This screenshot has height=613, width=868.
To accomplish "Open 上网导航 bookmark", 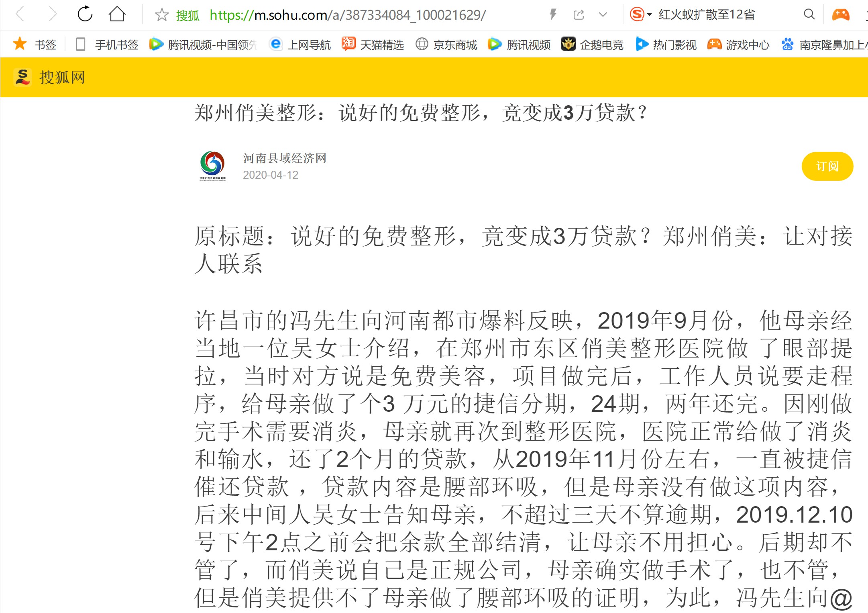I will coord(301,44).
